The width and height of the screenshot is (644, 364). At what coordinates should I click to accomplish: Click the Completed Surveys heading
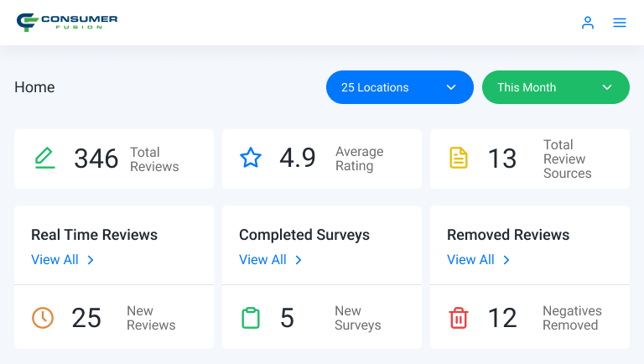pos(304,235)
